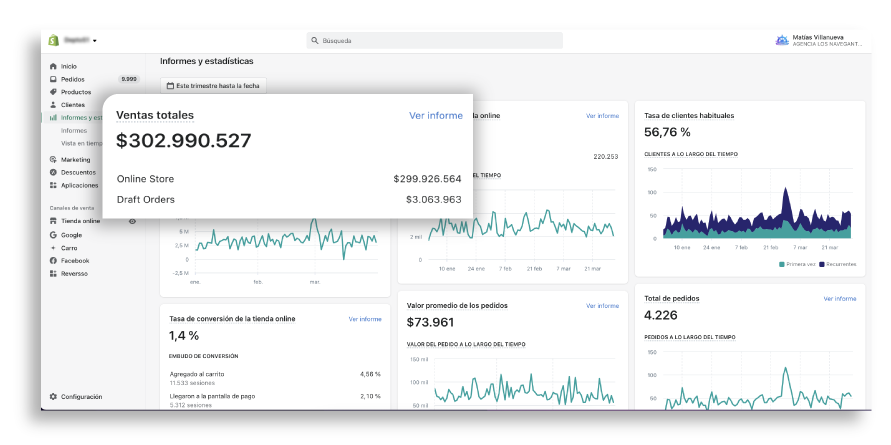Open Este trimestre hasta la fecha date picker
The image size is (891, 445).
click(x=213, y=86)
